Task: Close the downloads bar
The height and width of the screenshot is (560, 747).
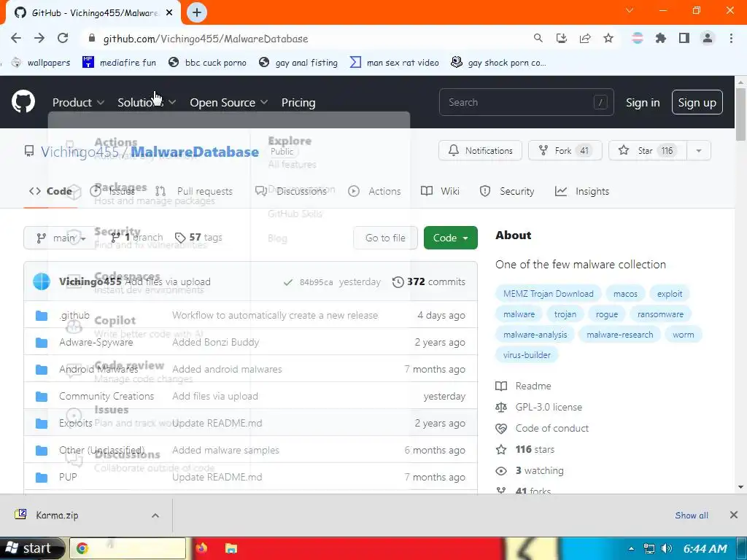Action: click(x=734, y=515)
